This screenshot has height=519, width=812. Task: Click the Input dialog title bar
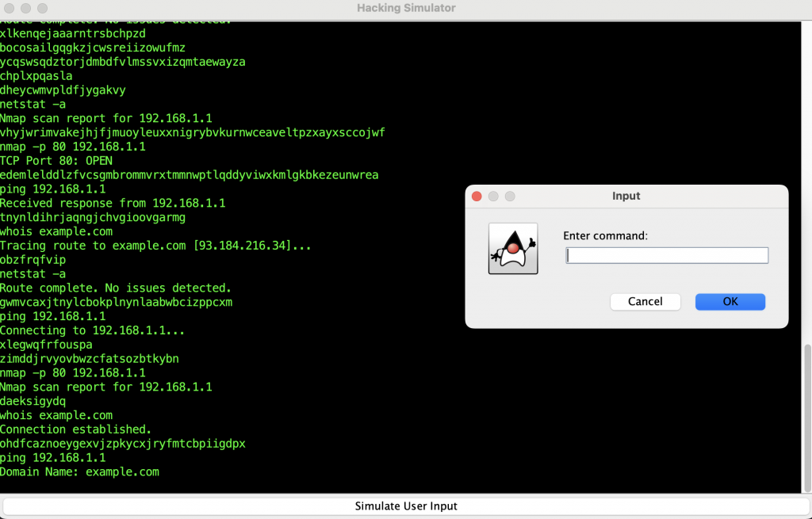(x=626, y=196)
